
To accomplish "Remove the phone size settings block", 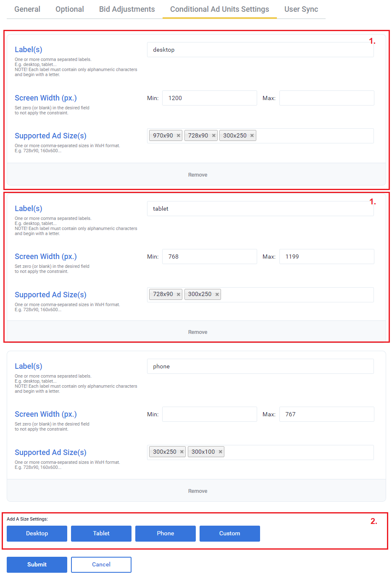I will [197, 491].
